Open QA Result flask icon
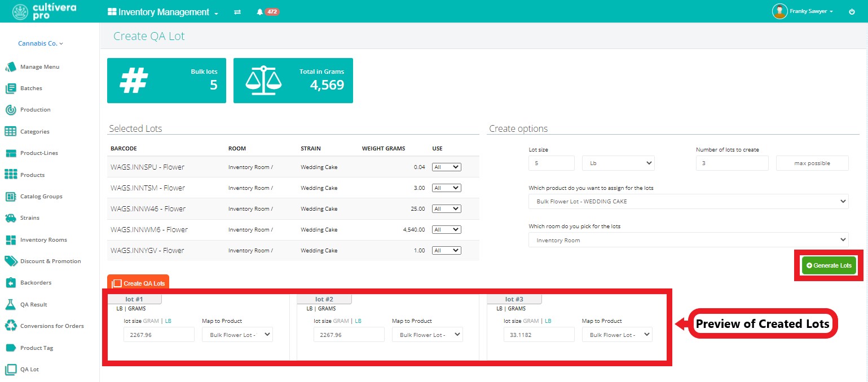 (11, 304)
